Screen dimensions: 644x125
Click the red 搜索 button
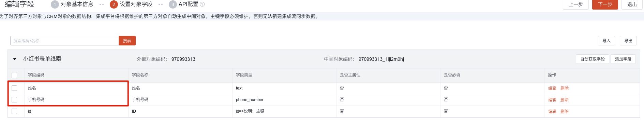tap(127, 41)
